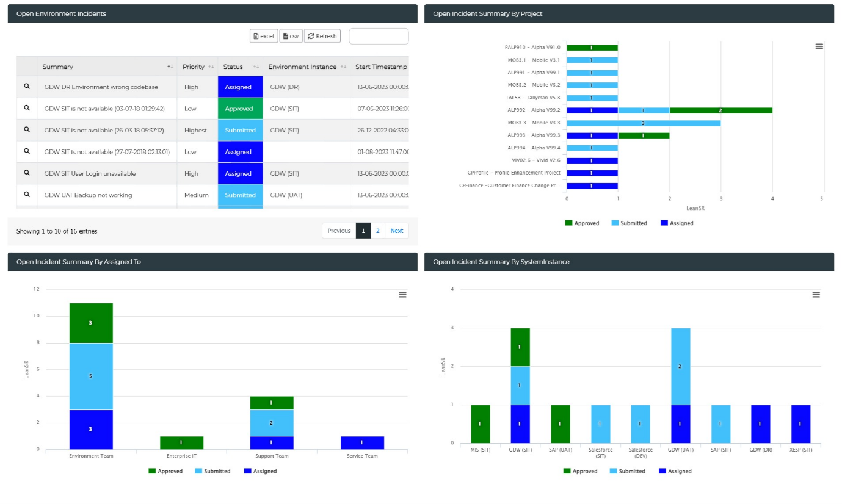Toggle Submitted legend in By Project chart

pos(629,223)
